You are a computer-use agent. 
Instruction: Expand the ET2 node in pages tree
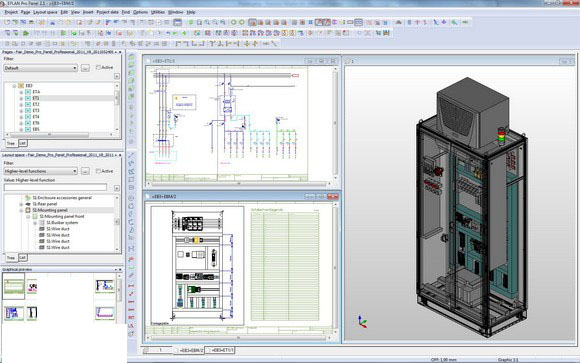tap(21, 105)
